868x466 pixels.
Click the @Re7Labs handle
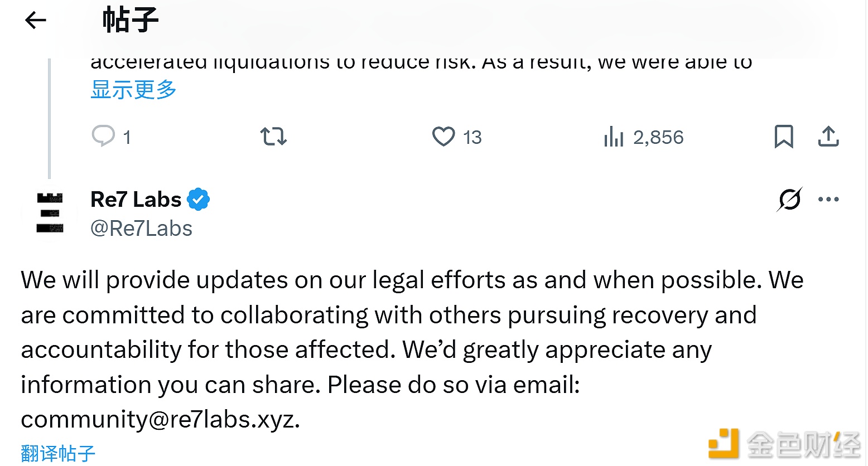tap(141, 229)
